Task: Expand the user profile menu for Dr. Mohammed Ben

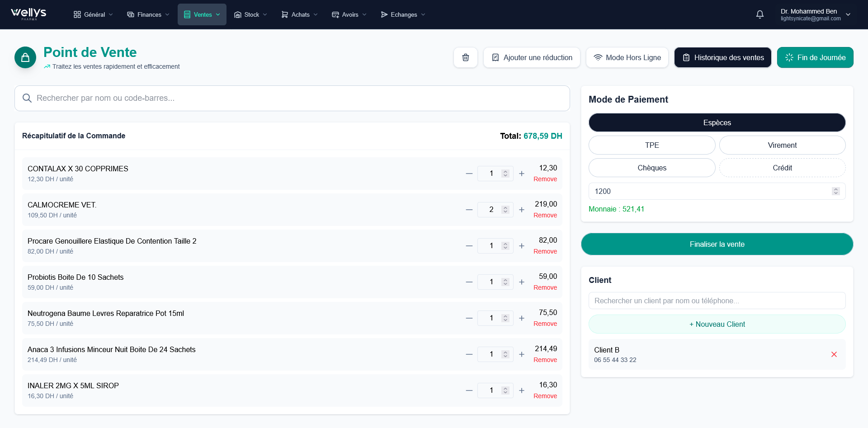Action: [849, 14]
